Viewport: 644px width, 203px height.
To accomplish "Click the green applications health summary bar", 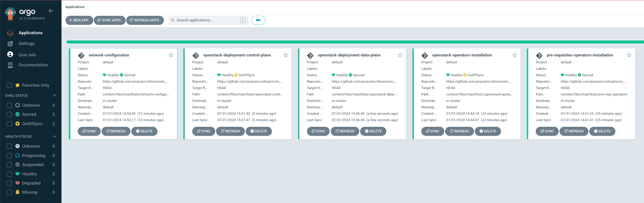I will [x=355, y=42].
